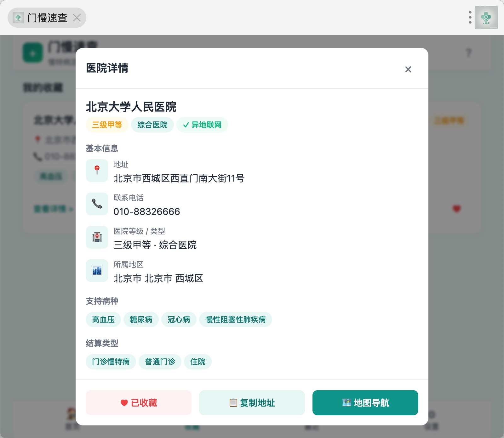Click the text 三级甲等 · 综合医院
This screenshot has width=504, height=438.
[x=155, y=245]
